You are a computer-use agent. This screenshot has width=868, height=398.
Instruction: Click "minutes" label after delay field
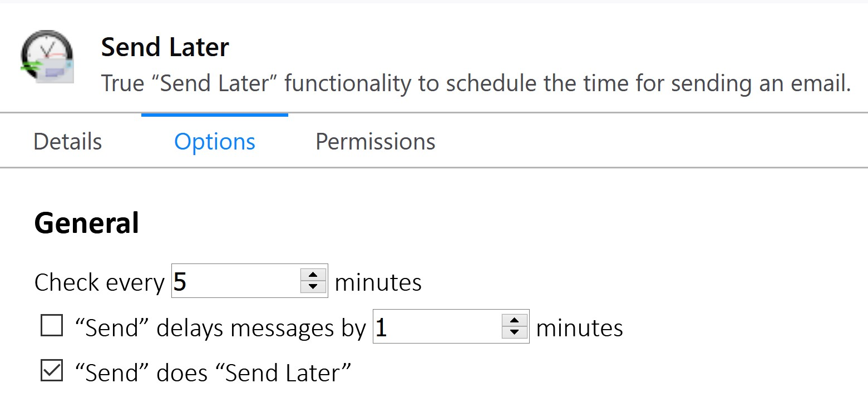pos(580,328)
